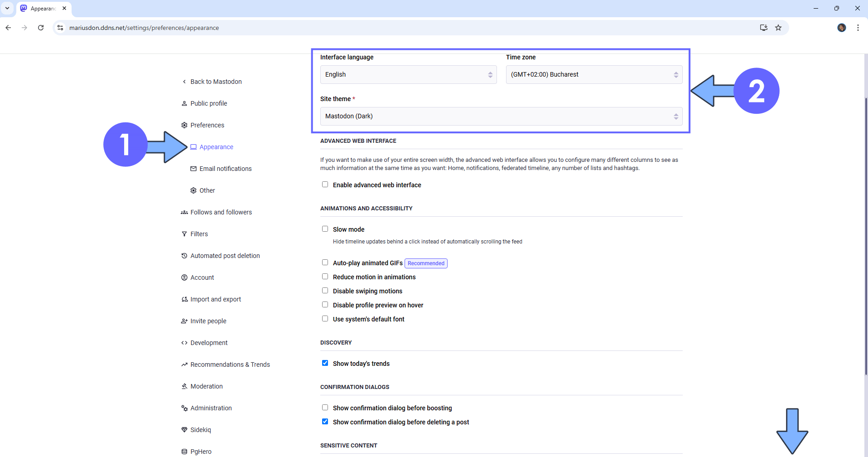The width and height of the screenshot is (868, 457).
Task: Click the Follows and followers group icon
Action: click(x=184, y=212)
